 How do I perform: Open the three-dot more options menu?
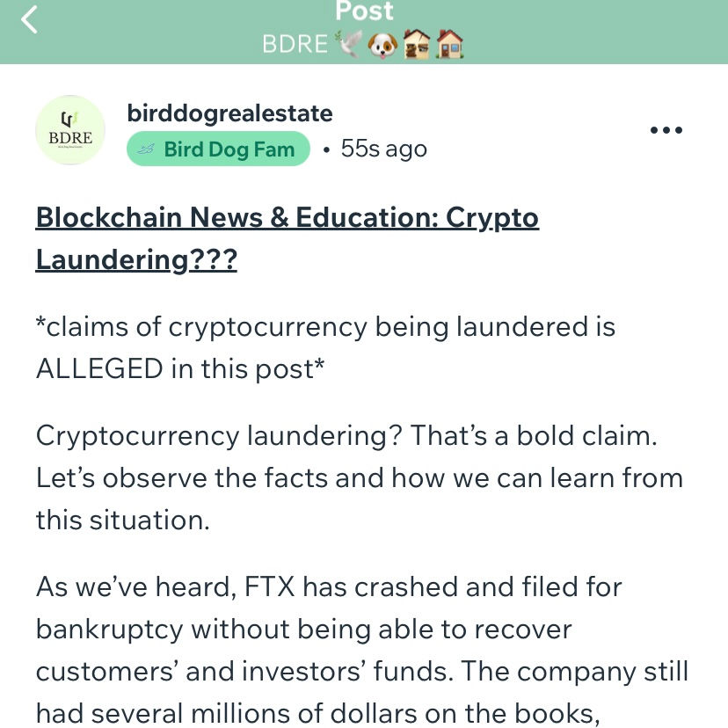point(666,130)
